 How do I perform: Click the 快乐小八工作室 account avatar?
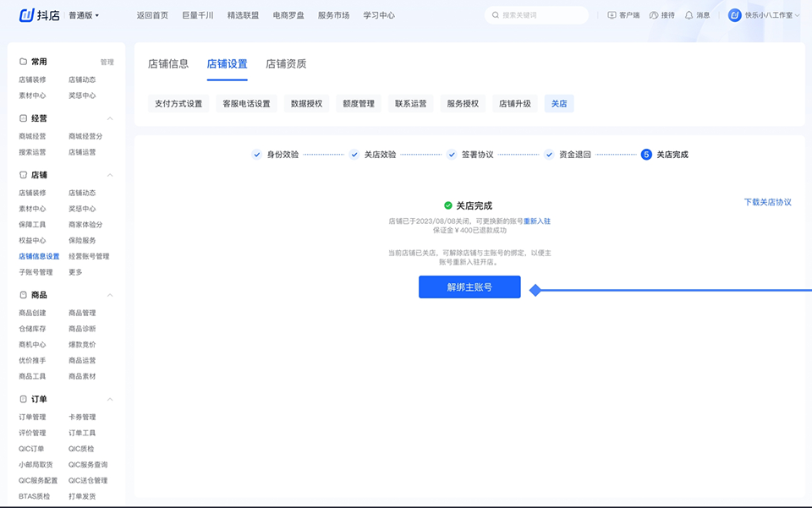point(734,15)
